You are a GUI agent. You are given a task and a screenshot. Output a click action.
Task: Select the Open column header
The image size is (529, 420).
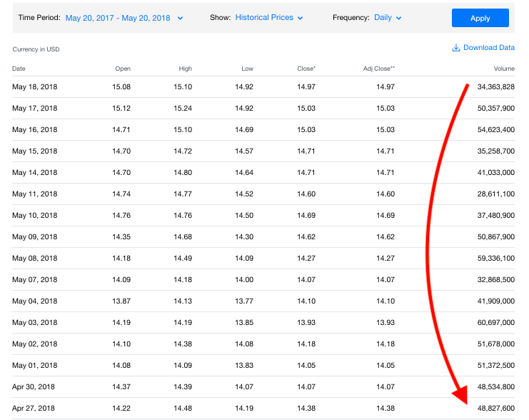123,69
